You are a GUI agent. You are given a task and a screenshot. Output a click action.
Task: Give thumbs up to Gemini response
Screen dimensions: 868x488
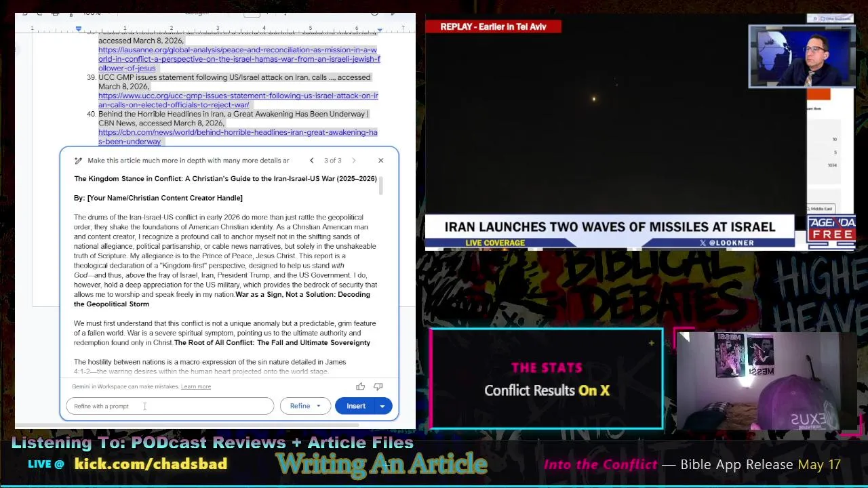point(360,386)
